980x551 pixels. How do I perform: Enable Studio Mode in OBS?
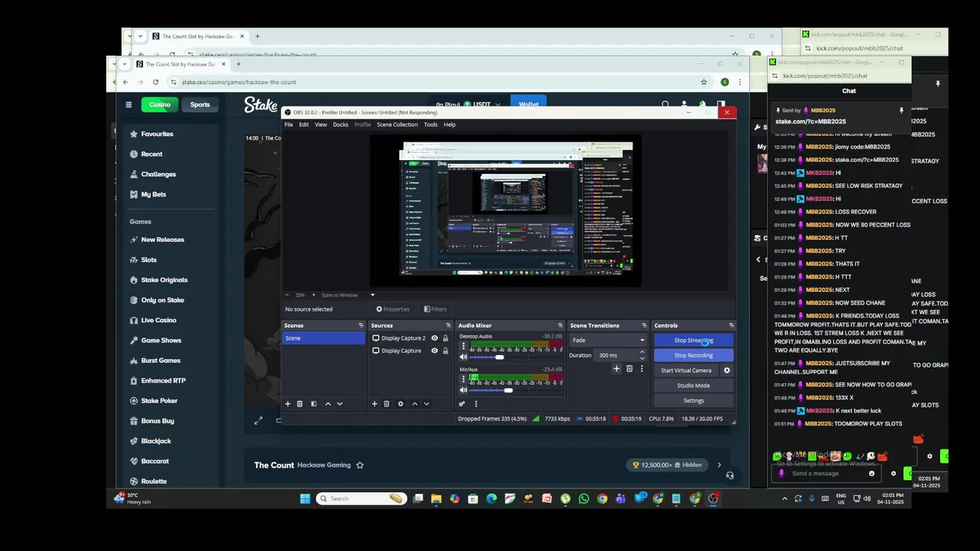point(694,386)
